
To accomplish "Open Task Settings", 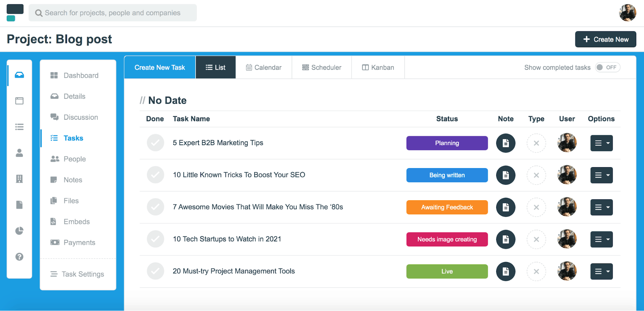I will coord(77,274).
